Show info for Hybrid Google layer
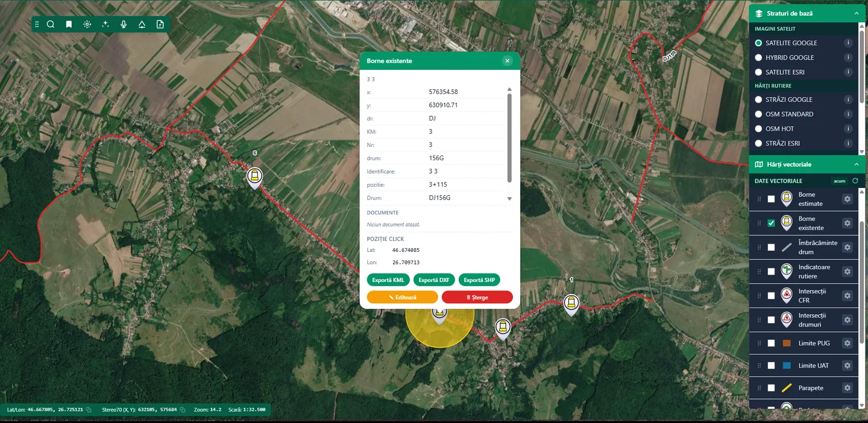 [848, 57]
